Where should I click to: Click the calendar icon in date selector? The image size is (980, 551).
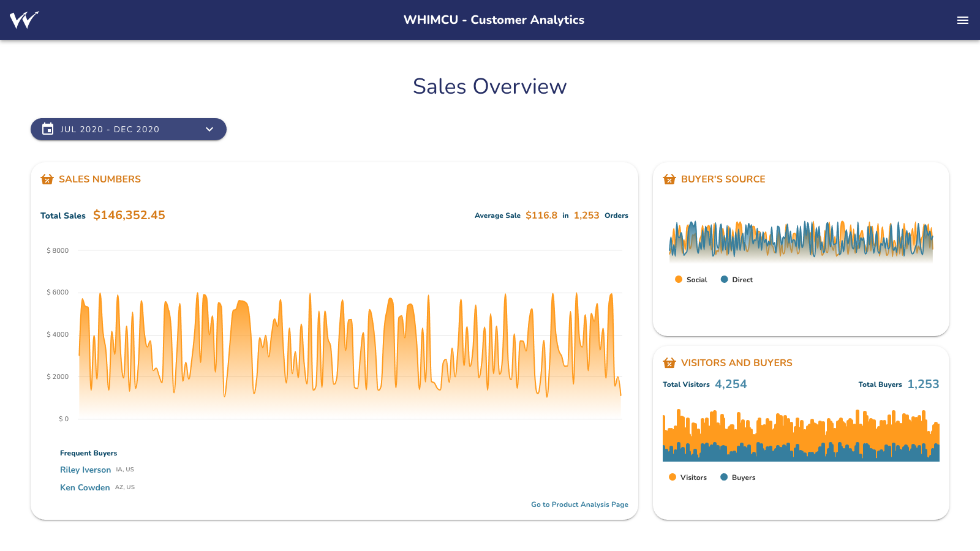(x=48, y=129)
